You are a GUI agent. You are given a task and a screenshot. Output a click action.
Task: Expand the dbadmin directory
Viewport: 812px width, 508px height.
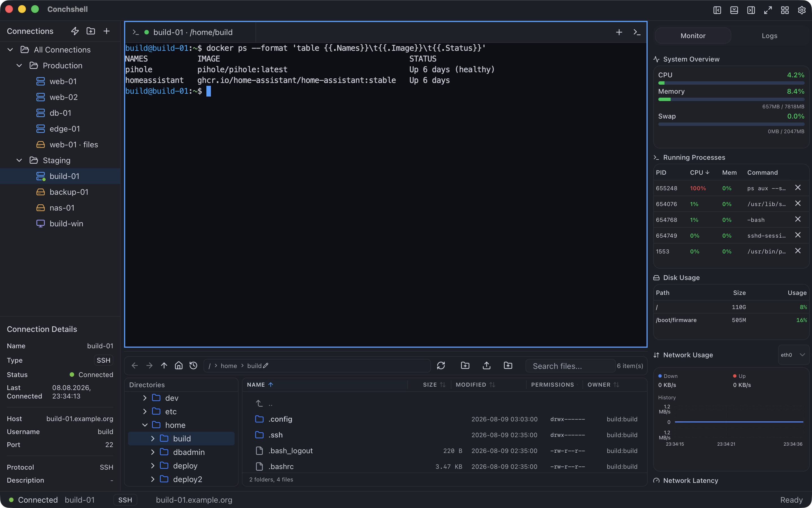pyautogui.click(x=153, y=452)
